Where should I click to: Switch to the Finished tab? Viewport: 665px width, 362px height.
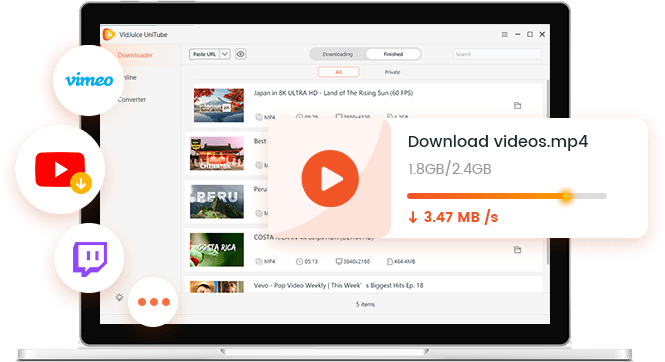click(393, 54)
